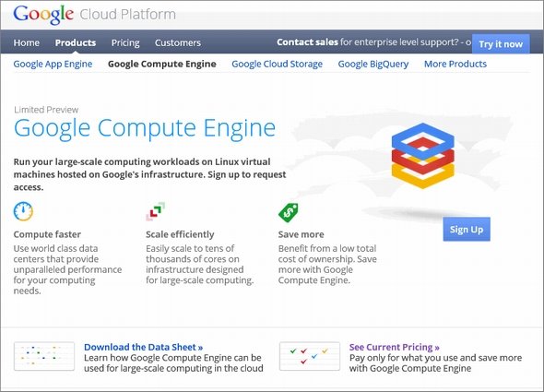Click 'Use world class data centers' description
This screenshot has height=392, width=544.
(67, 269)
